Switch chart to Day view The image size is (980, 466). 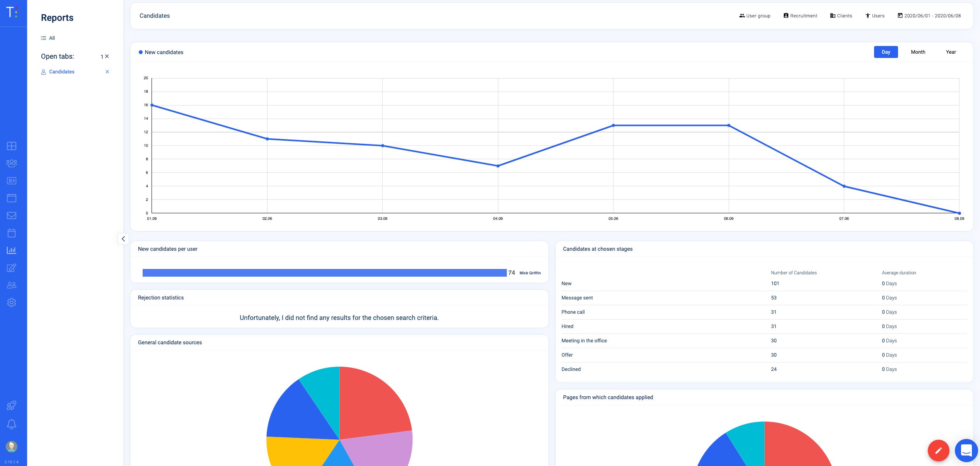coord(886,52)
